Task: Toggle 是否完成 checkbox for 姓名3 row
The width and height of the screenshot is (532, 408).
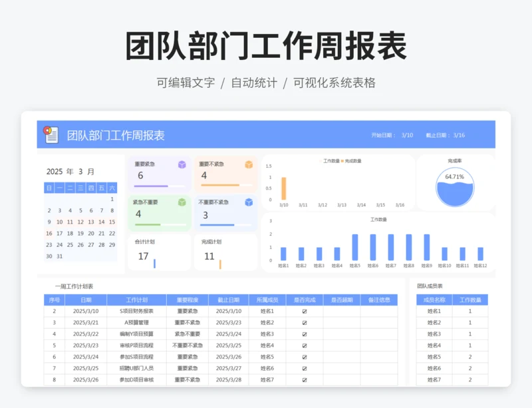Action: (x=305, y=334)
